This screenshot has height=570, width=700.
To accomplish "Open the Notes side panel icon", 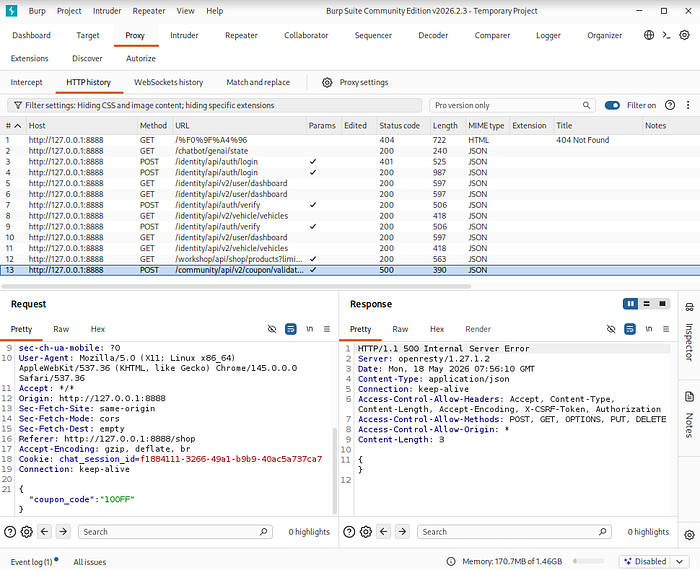I will tap(689, 396).
